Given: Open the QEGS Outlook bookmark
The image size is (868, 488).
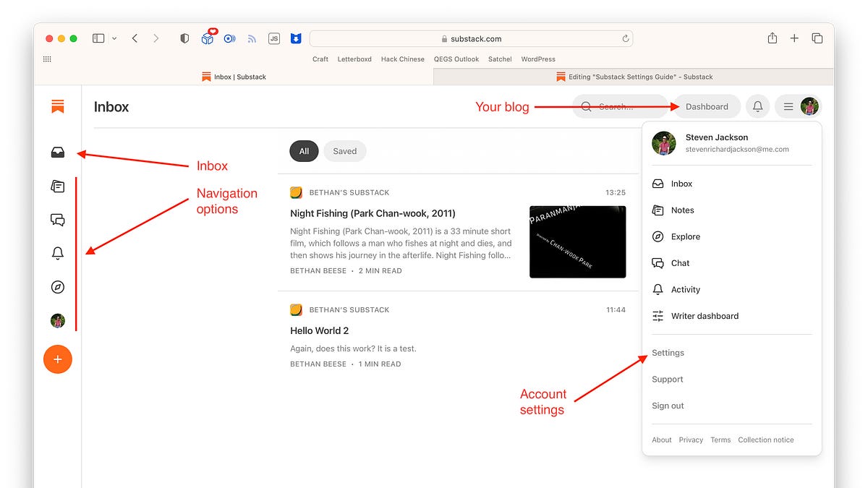Looking at the screenshot, I should 456,59.
